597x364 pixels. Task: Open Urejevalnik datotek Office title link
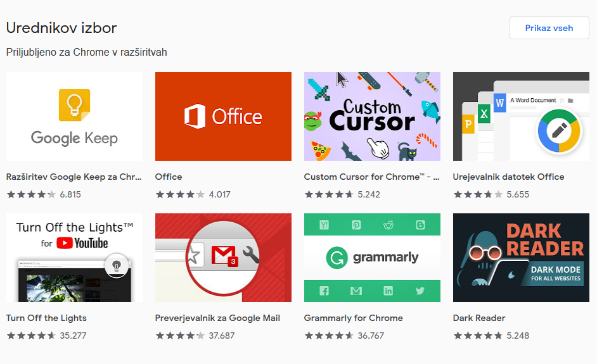508,177
